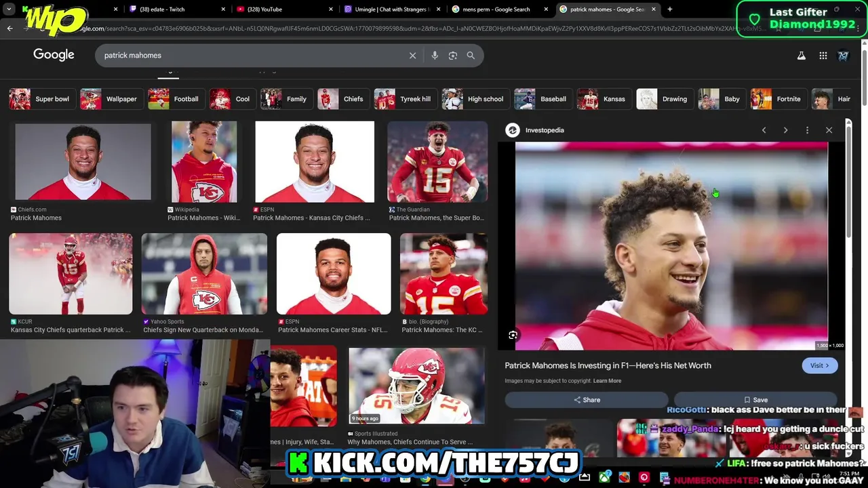The width and height of the screenshot is (868, 488).
Task: Show next image in the preview panel
Action: [785, 130]
